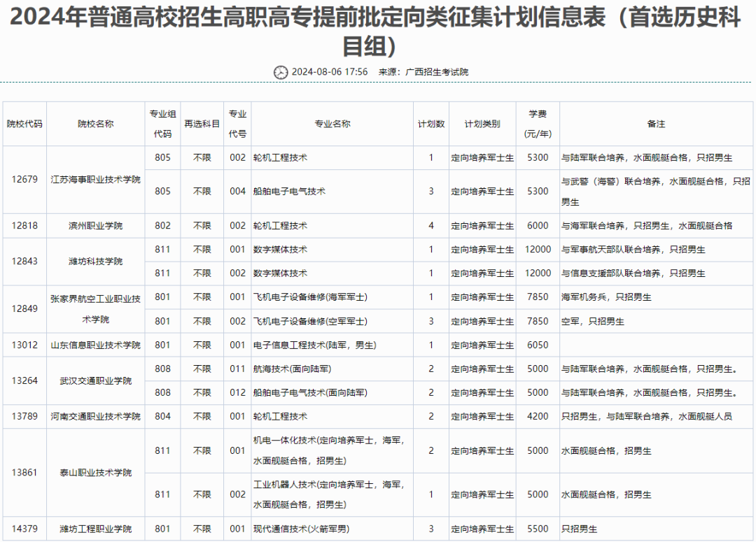Image resolution: width=756 pixels, height=542 pixels.
Task: Click major number 011
Action: (237, 369)
